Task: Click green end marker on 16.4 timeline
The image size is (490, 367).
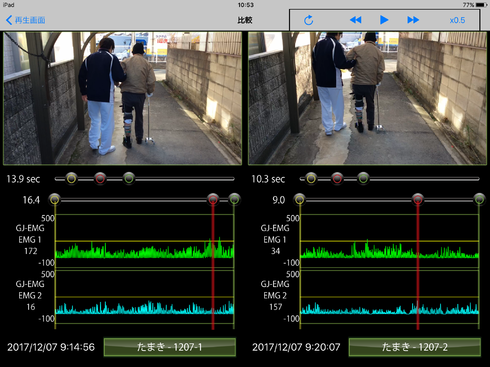Action: tap(234, 199)
